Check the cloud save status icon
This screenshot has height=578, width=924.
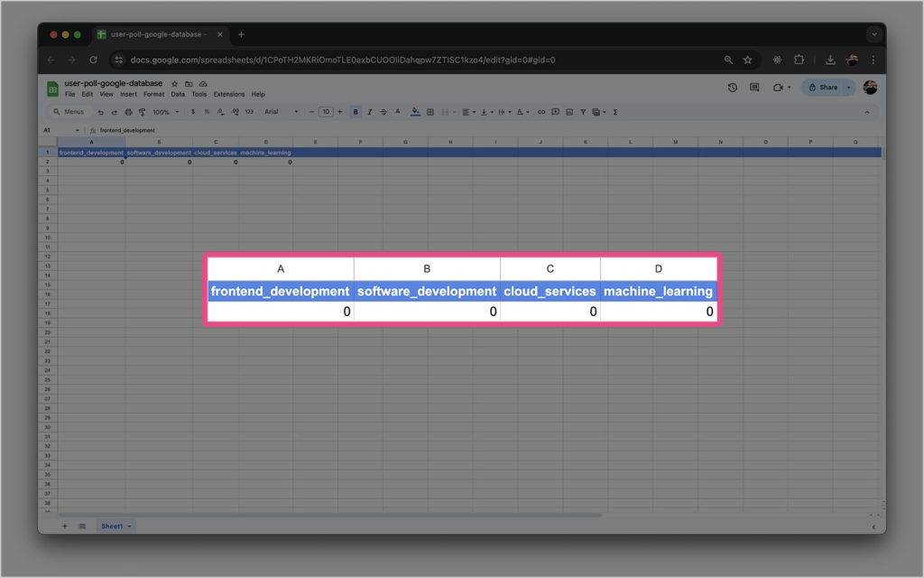203,84
